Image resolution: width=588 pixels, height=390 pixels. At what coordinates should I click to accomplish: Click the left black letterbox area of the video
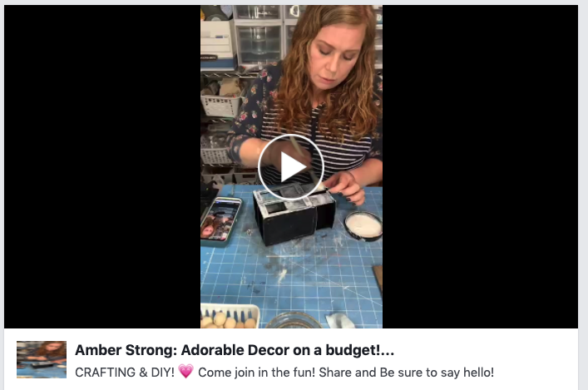click(x=102, y=166)
